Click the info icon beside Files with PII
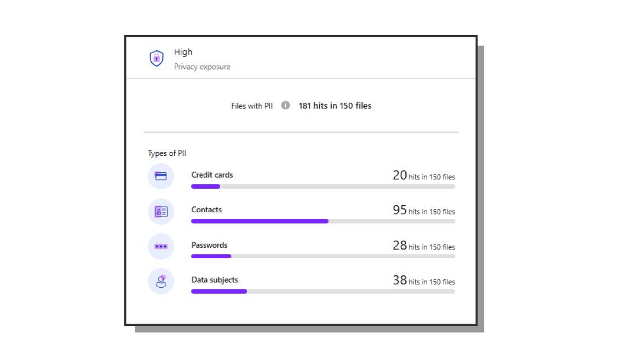The height and width of the screenshot is (361, 644). click(285, 106)
